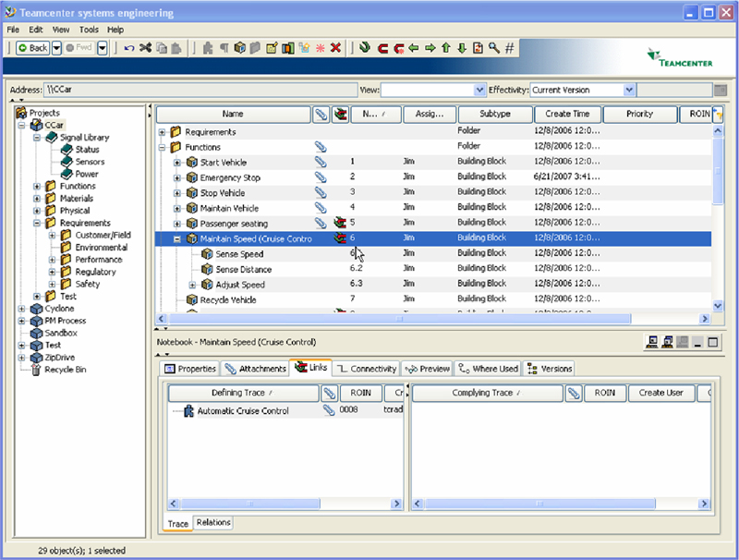Screen dimensions: 739x560
Task: Expand the Cyclone project node
Action: coord(21,309)
